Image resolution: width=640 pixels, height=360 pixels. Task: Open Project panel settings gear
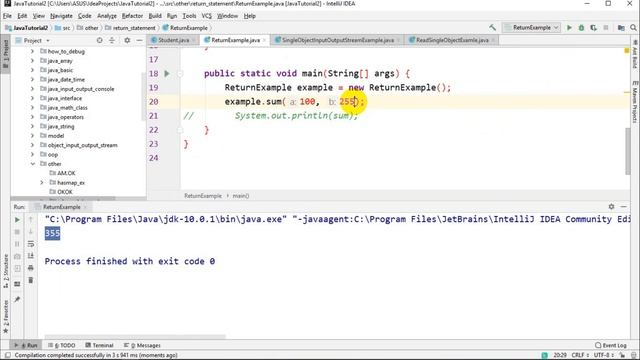(127, 40)
